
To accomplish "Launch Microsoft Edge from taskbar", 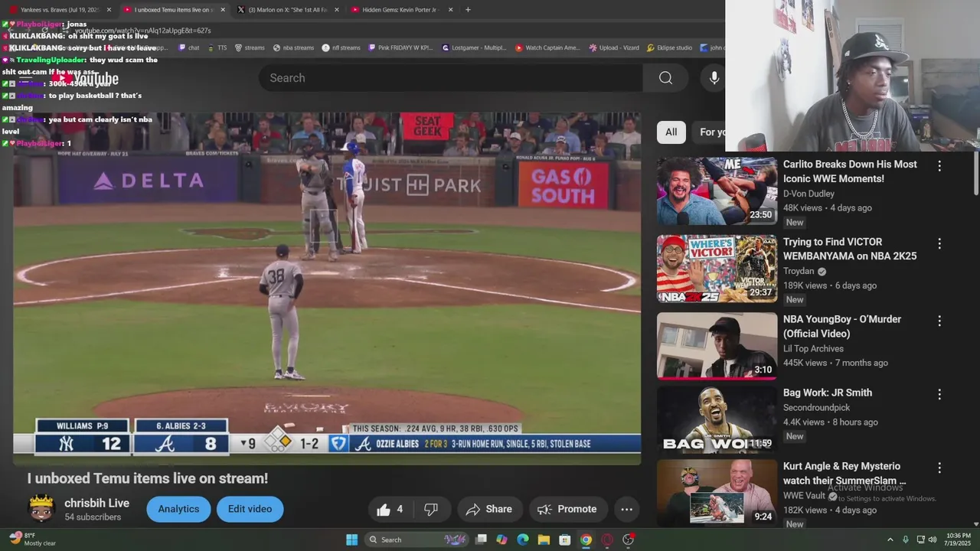I will click(522, 540).
